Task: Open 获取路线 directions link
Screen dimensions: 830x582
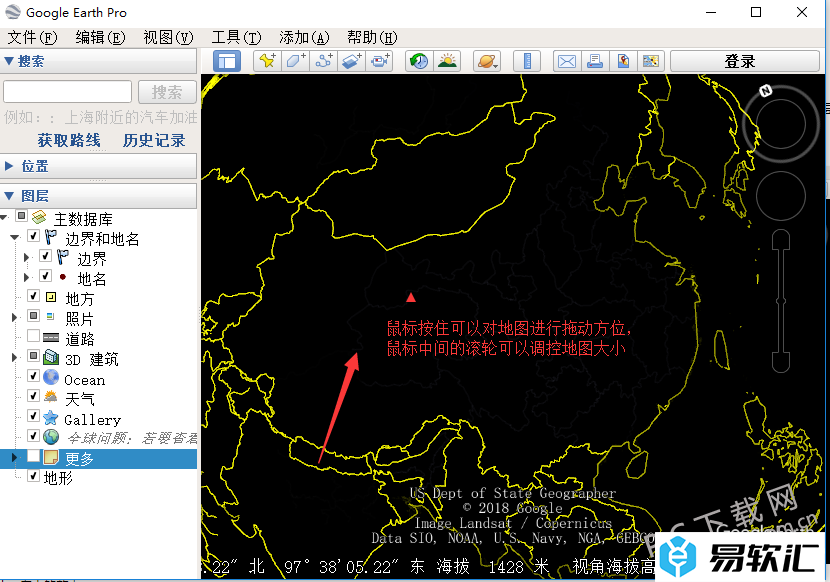Action: pos(69,140)
